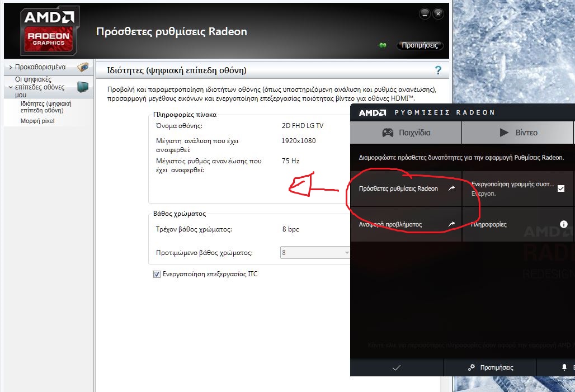The width and height of the screenshot is (575, 392).
Task: Click the notification bell icon in Radeon bar
Action: (564, 367)
